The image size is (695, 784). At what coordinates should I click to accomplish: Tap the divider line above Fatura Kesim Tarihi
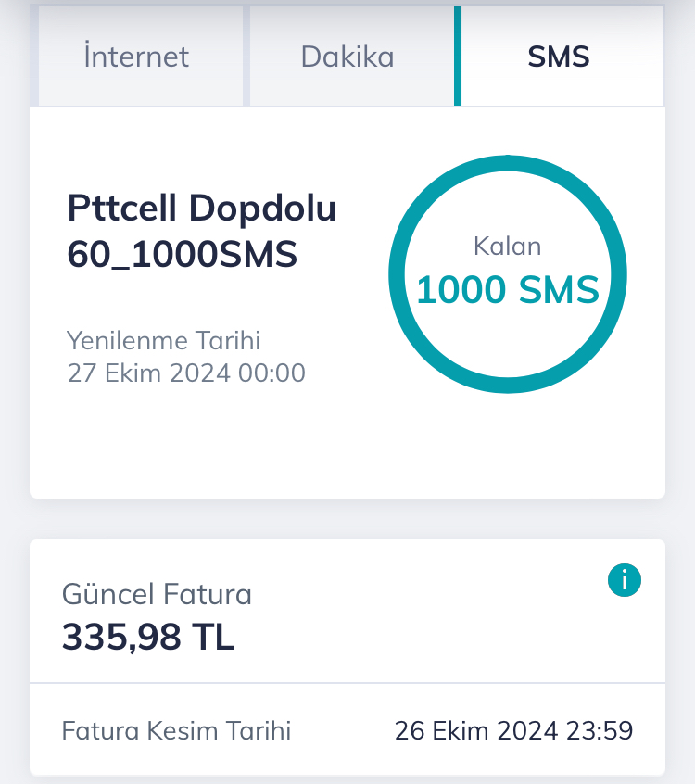pos(347,682)
